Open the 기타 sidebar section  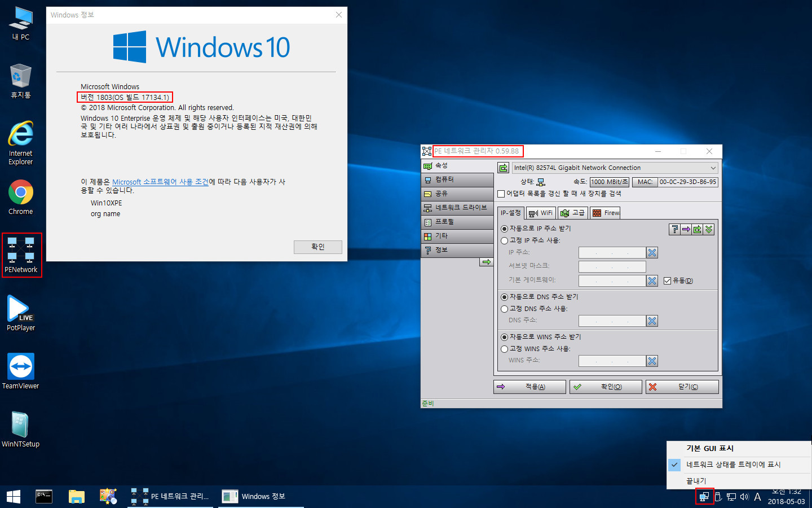(x=457, y=236)
